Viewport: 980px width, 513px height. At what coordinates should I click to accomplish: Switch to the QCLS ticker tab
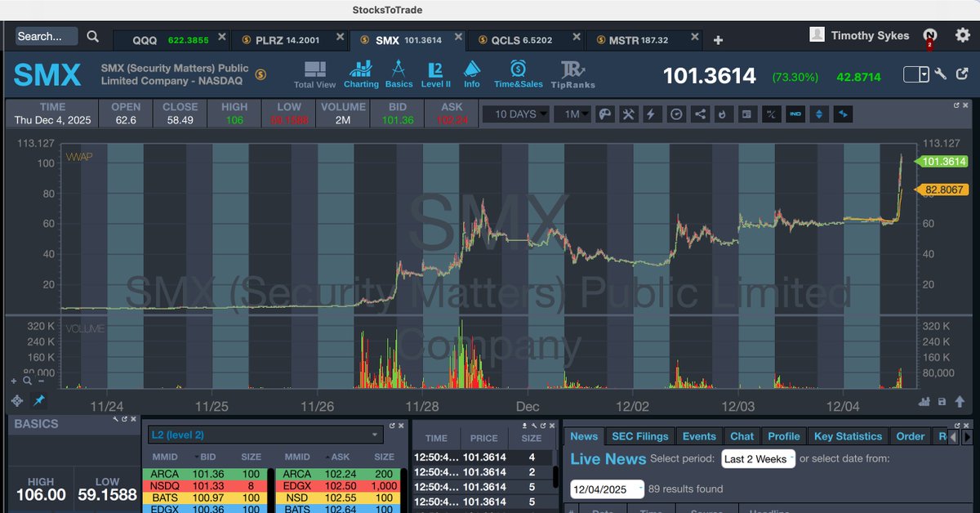(527, 40)
